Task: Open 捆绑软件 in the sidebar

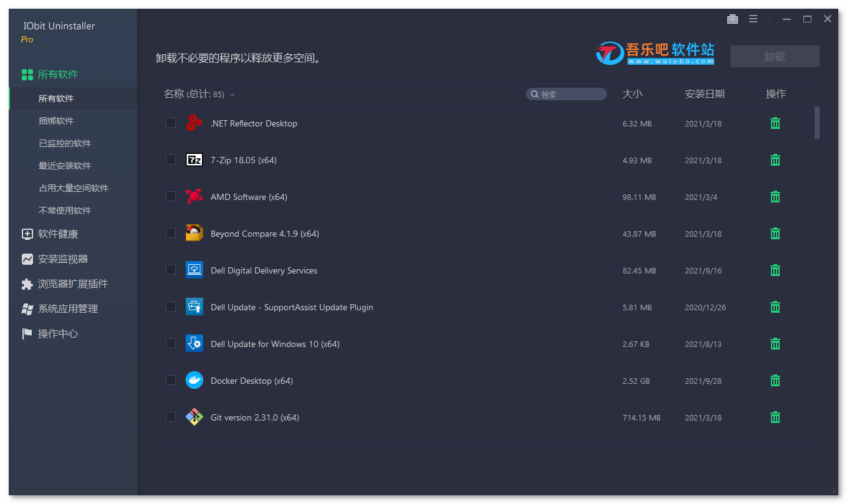Action: [x=73, y=121]
